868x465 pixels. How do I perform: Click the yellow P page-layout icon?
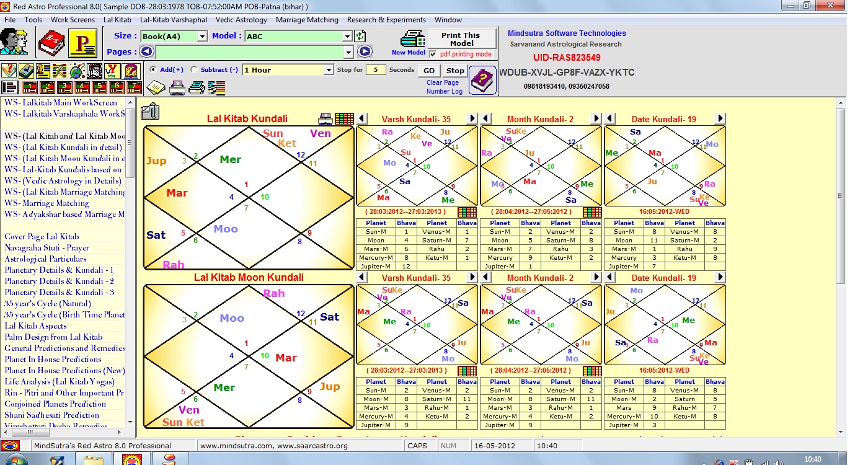pos(82,43)
